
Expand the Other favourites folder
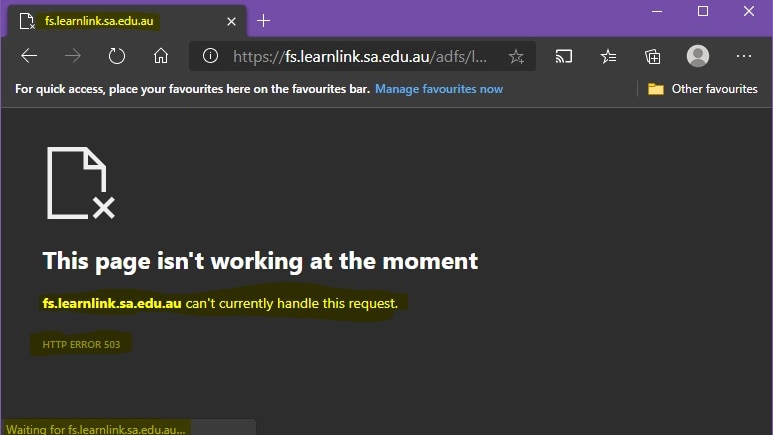[x=703, y=89]
